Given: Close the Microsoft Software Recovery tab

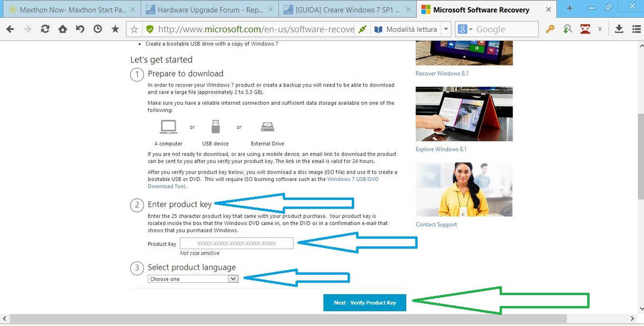Looking at the screenshot, I should 548,10.
